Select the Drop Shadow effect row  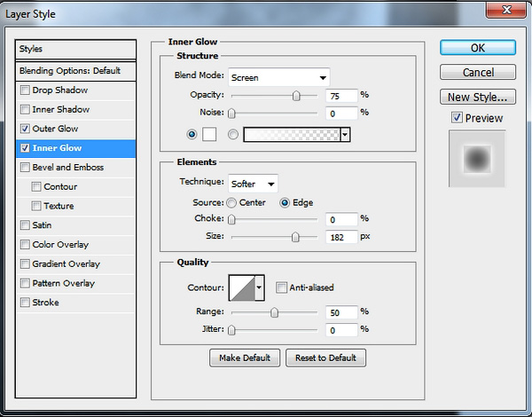[75, 90]
